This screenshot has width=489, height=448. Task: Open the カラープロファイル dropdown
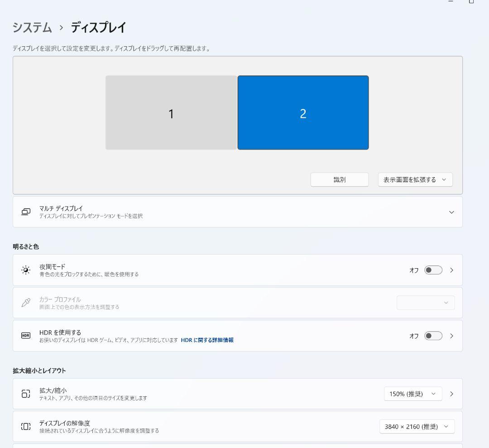pyautogui.click(x=425, y=303)
